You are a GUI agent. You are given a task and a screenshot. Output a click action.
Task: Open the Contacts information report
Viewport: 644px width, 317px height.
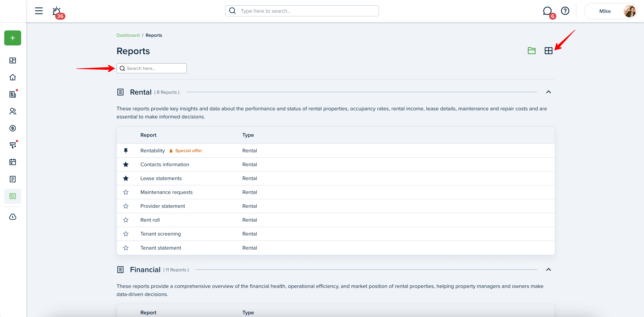[165, 164]
